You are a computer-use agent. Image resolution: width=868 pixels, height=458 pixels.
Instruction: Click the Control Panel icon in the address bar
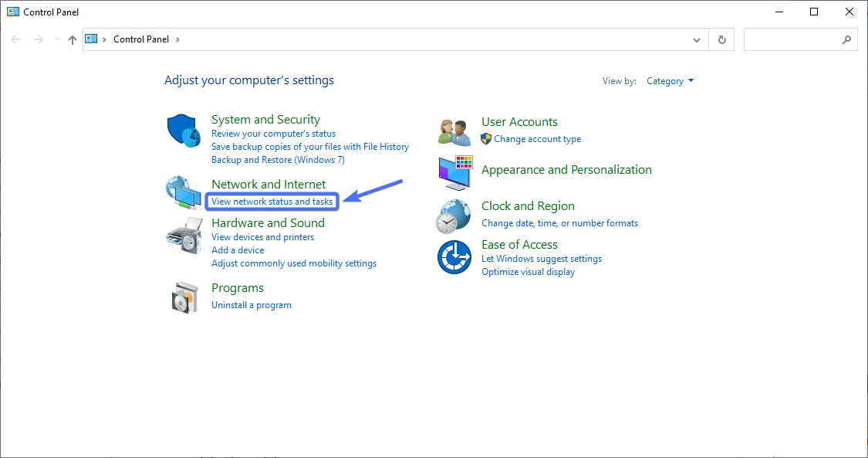pyautogui.click(x=91, y=39)
